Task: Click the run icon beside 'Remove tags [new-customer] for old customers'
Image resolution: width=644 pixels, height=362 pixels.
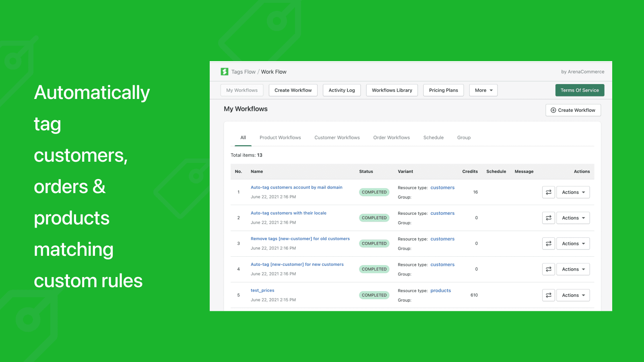Action: [548, 243]
